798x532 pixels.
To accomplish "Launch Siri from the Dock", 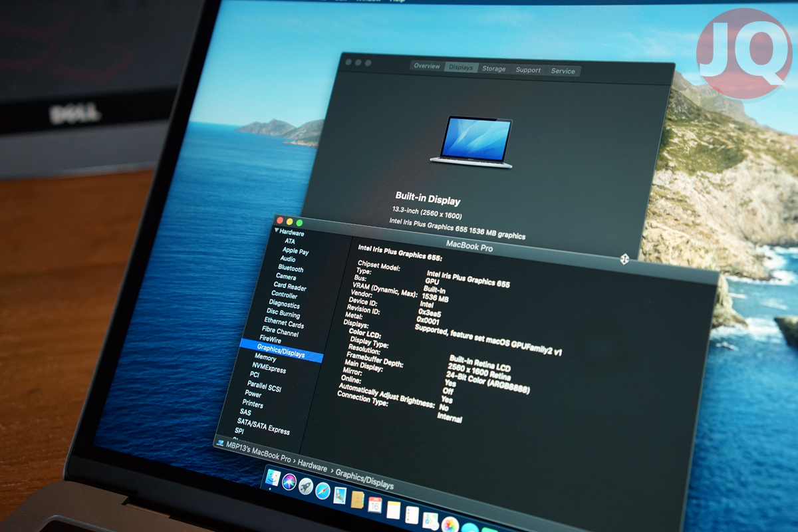I will pos(289,482).
